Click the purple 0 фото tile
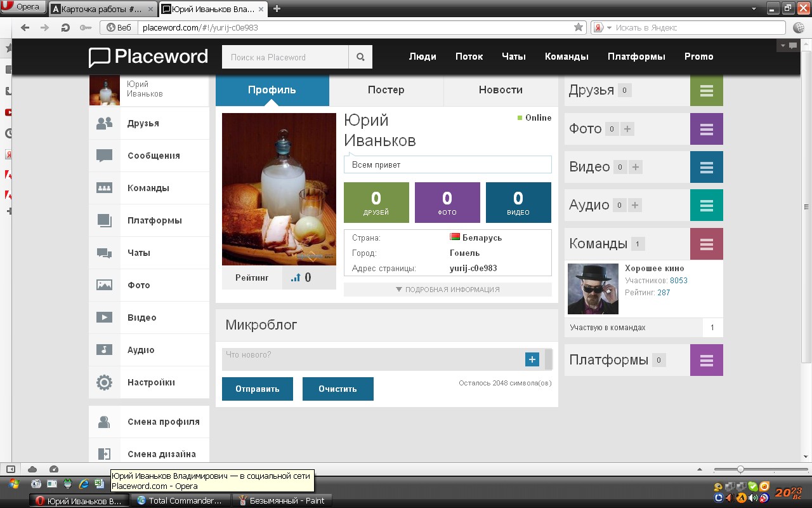812x508 pixels. click(447, 203)
